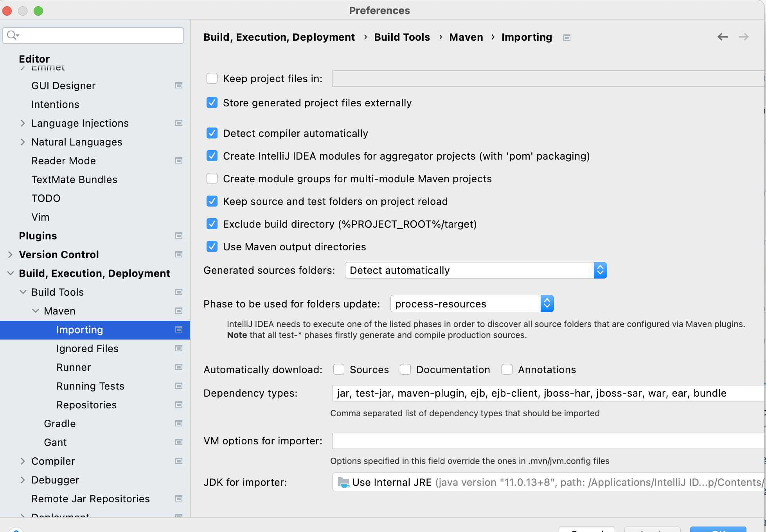This screenshot has width=766, height=532.
Task: Click project settings icon next to Maven
Action: click(179, 311)
